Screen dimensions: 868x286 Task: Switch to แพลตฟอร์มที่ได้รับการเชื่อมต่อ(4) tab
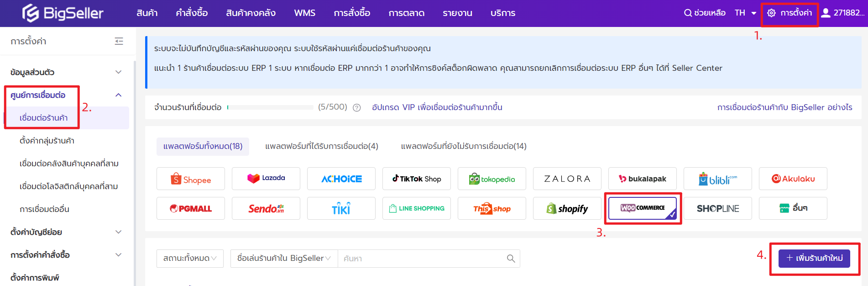tap(322, 147)
